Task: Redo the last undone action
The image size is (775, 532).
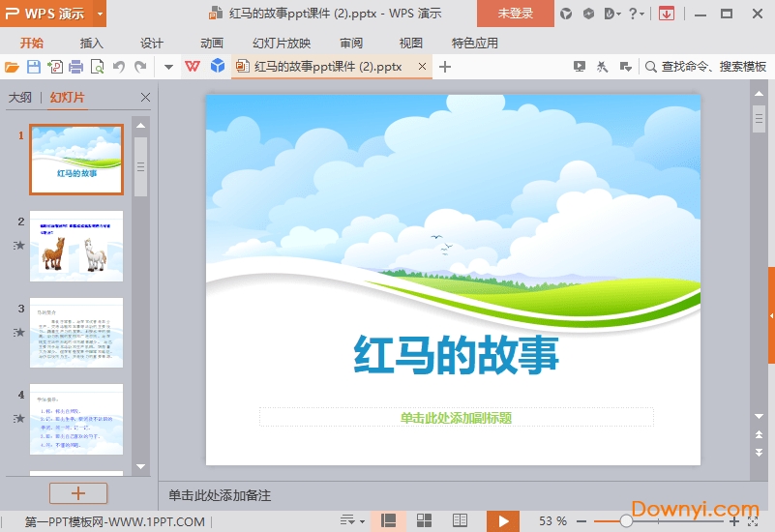Action: 140,67
